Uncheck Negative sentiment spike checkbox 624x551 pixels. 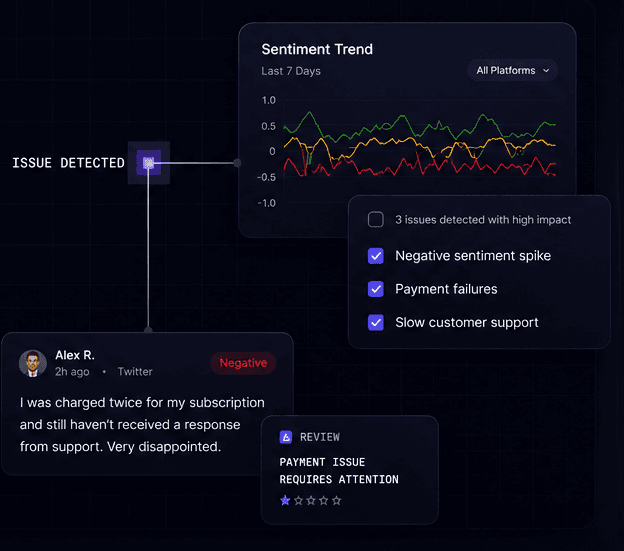[376, 256]
